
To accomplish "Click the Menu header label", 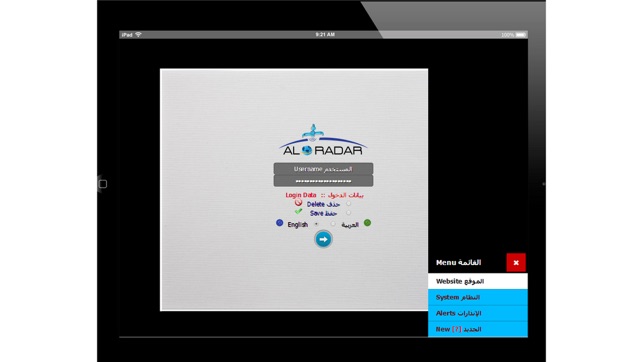I will tap(458, 262).
